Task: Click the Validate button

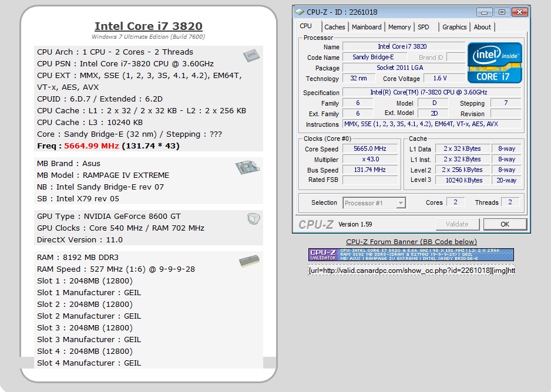Action: (x=457, y=224)
